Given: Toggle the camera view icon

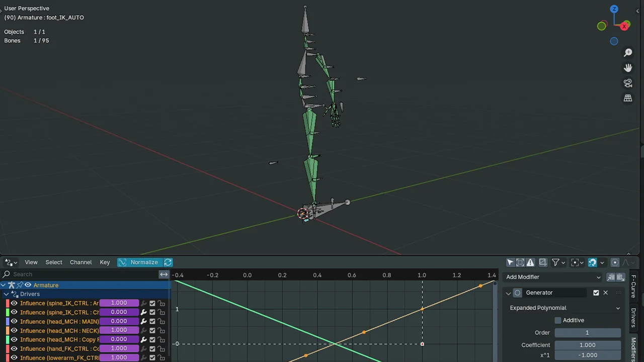Looking at the screenshot, I should (628, 83).
